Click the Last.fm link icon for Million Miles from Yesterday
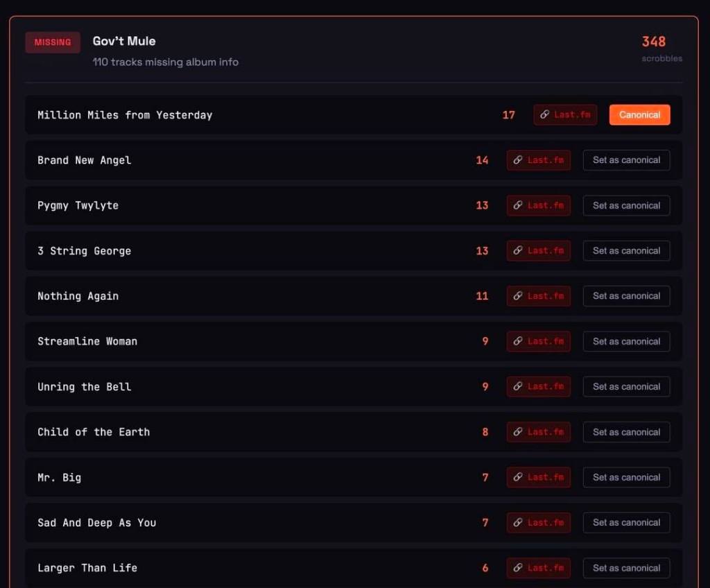 point(545,115)
